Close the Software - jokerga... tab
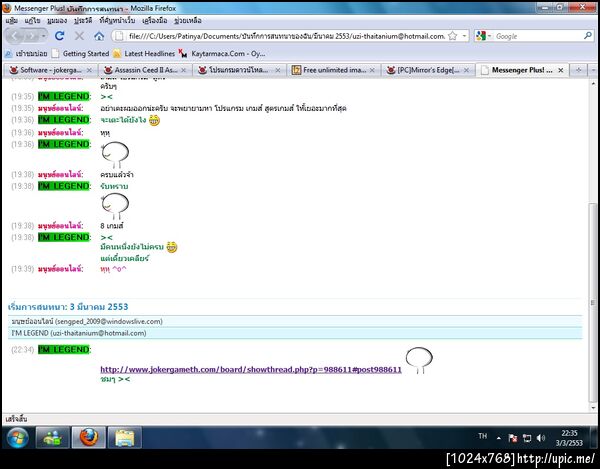Viewport: 600px width, 469px height. 89,70
